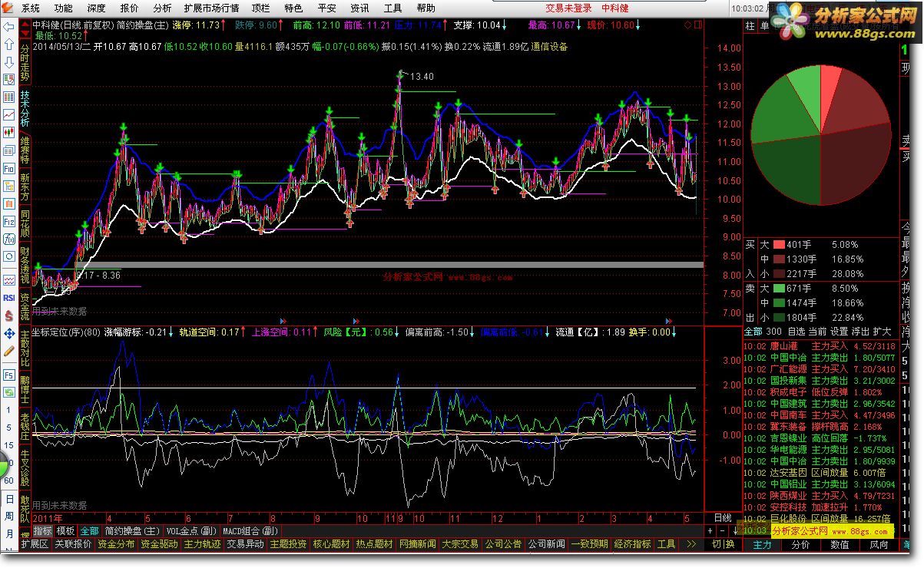Image resolution: width=924 pixels, height=568 pixels.
Task: Open the F10 company info icon
Action: point(9,168)
